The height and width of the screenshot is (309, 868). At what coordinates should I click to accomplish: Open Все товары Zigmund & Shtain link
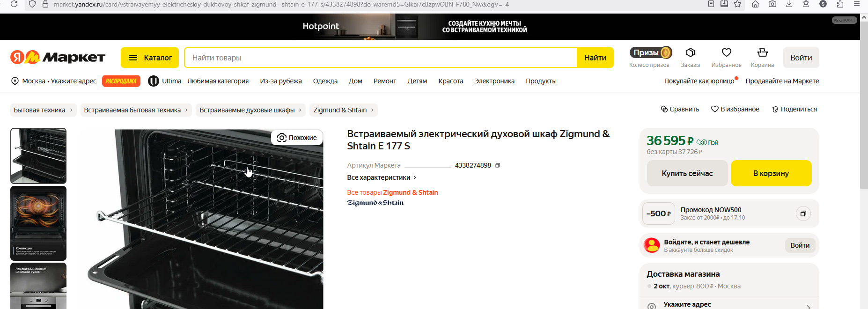392,192
